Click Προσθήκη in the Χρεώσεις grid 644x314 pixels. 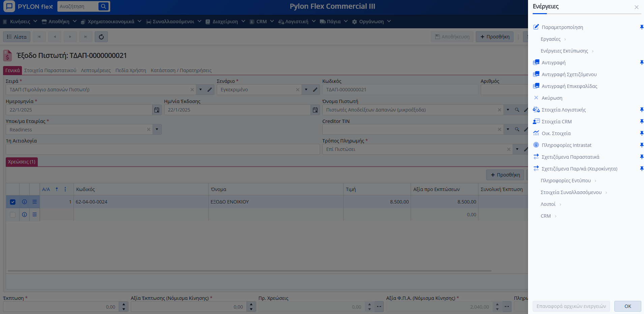coord(505,175)
